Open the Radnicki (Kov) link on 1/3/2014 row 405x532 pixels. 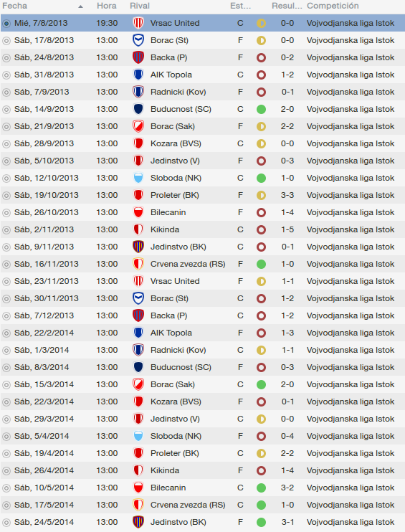tap(178, 350)
